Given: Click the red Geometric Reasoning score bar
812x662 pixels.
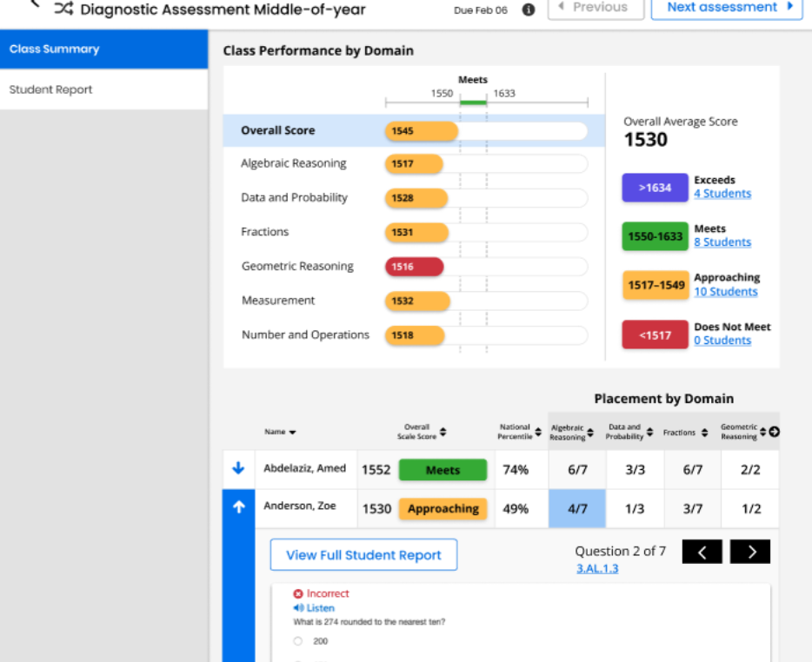Looking at the screenshot, I should click(x=414, y=267).
